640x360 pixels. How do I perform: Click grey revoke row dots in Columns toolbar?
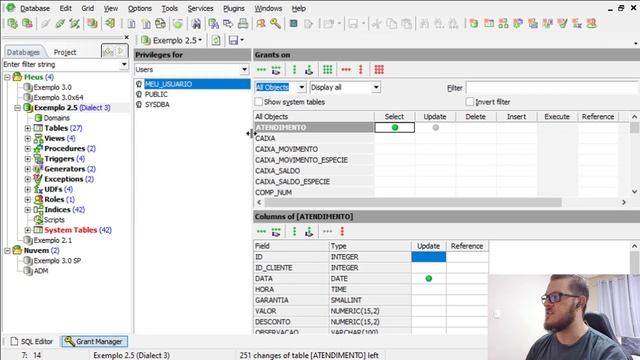(x=327, y=231)
